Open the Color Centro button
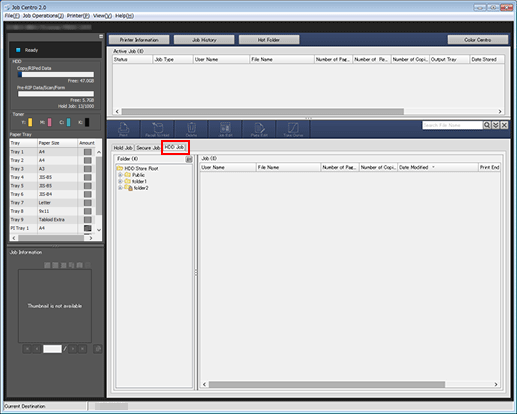Screen dimensions: 517x414 point(478,40)
